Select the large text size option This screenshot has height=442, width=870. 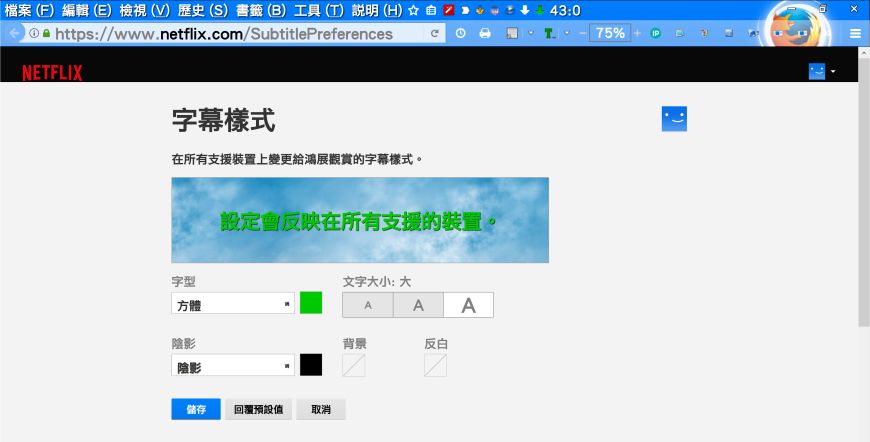click(468, 305)
